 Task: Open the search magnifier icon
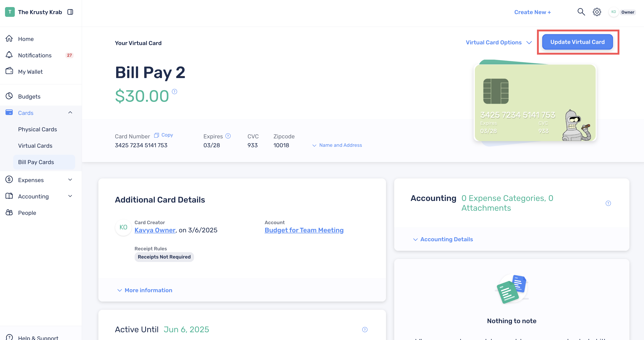point(581,12)
